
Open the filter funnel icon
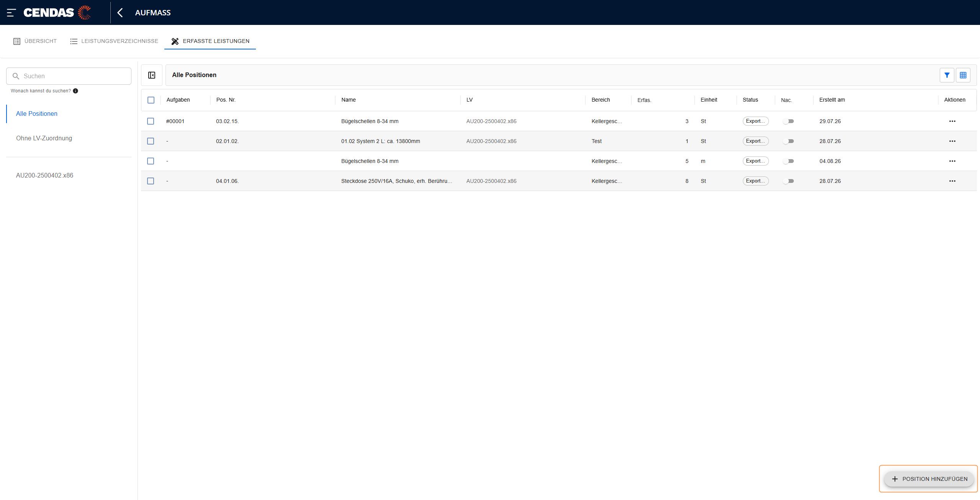coord(947,75)
